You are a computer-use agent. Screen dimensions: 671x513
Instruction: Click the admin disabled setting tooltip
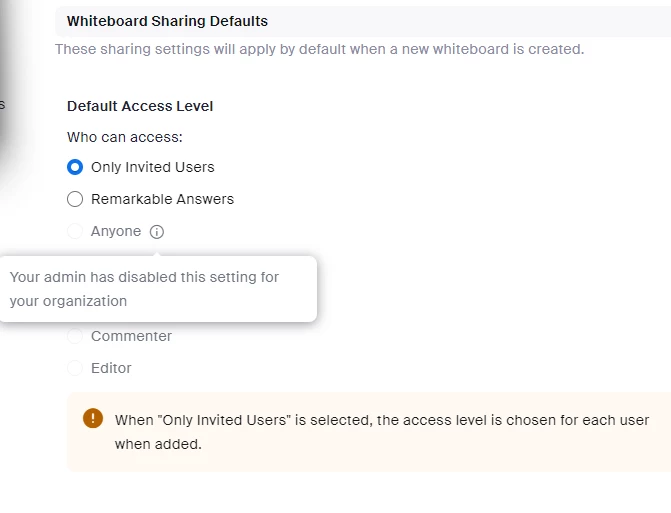coord(158,289)
